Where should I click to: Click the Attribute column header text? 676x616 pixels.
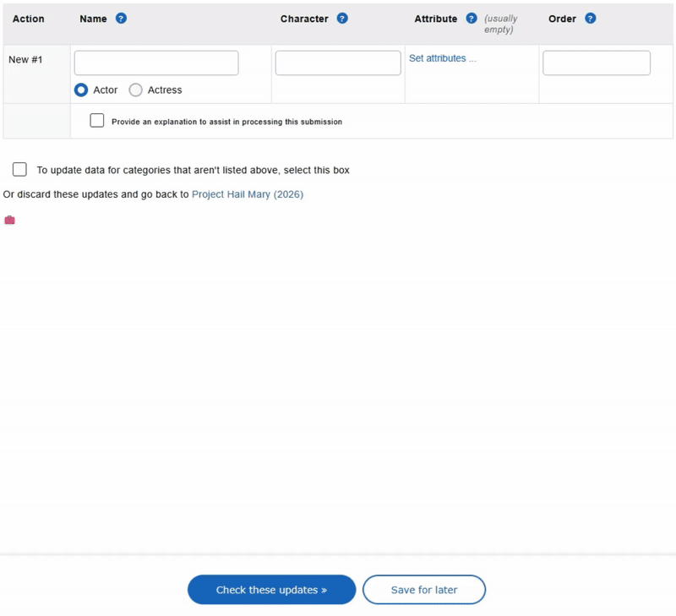click(436, 19)
